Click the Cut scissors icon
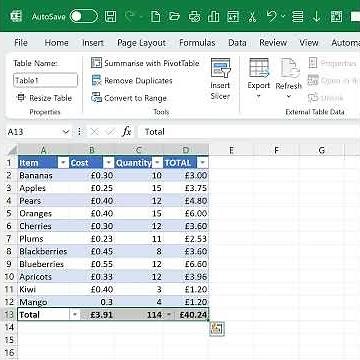 252,16
